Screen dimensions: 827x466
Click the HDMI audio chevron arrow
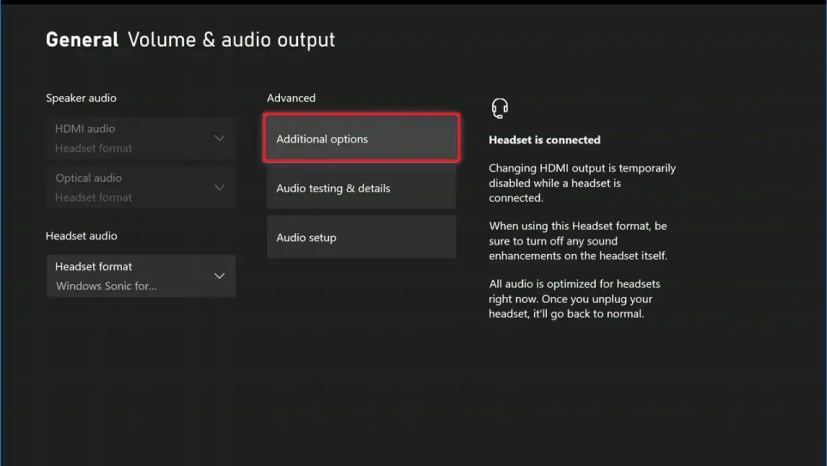click(219, 138)
